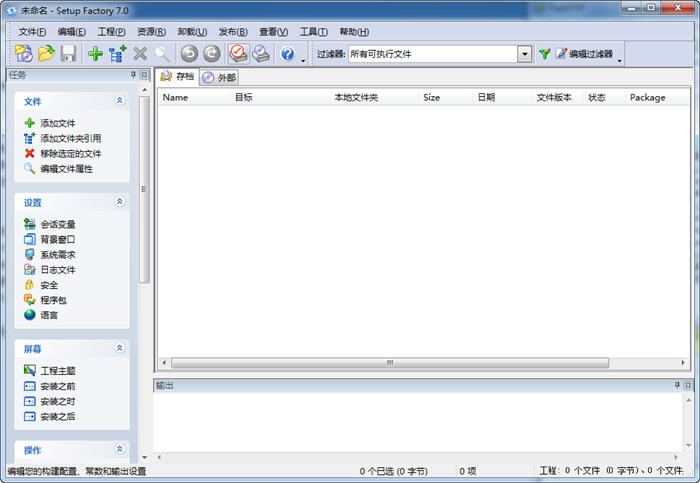Sort by Size column header
700x483 pixels.
(x=446, y=97)
